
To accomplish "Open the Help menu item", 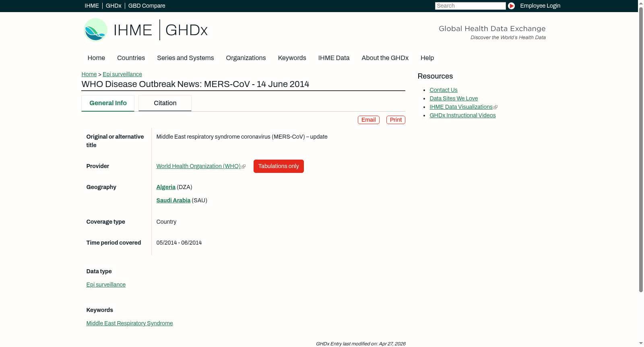I will point(427,58).
